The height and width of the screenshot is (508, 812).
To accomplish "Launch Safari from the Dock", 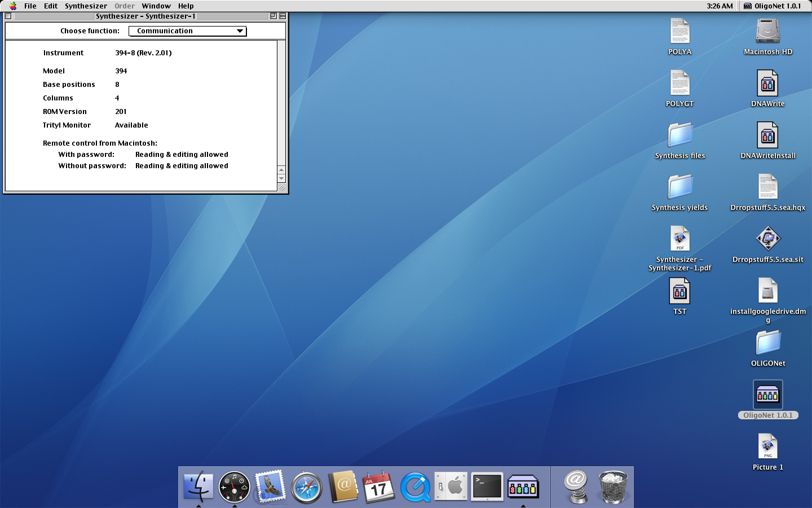I will [306, 487].
